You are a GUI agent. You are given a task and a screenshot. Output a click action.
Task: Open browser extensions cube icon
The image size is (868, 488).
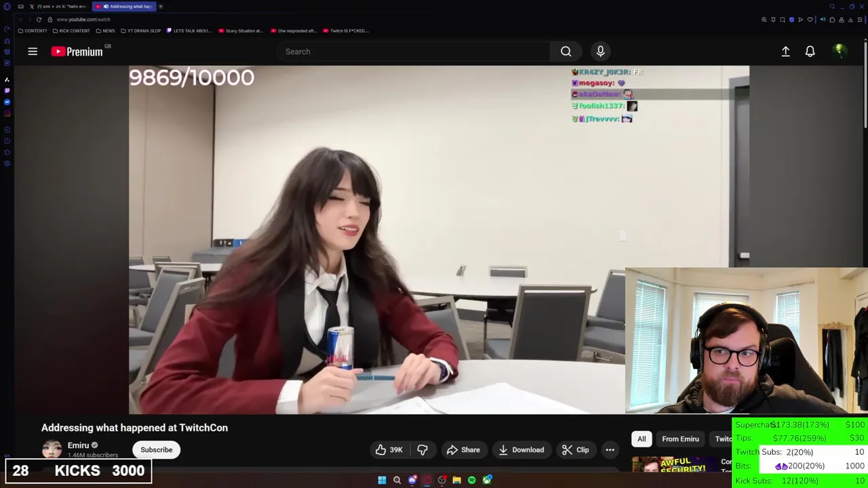pos(832,20)
